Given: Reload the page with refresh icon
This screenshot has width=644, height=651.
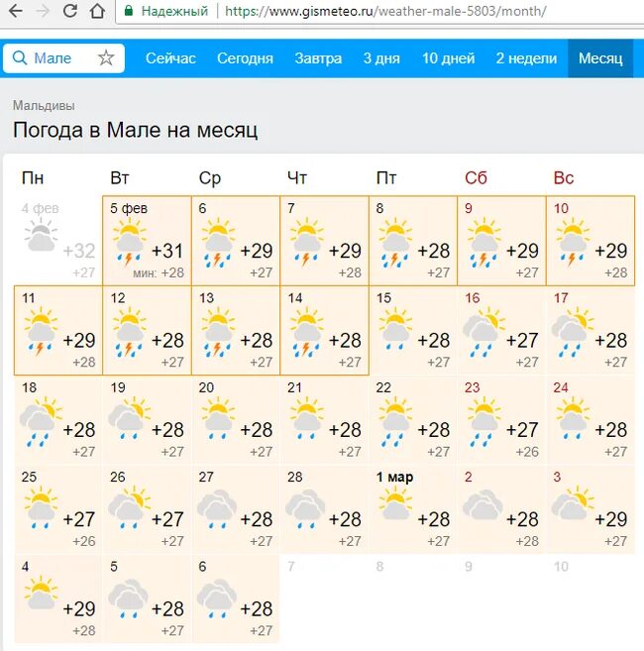Looking at the screenshot, I should [70, 11].
